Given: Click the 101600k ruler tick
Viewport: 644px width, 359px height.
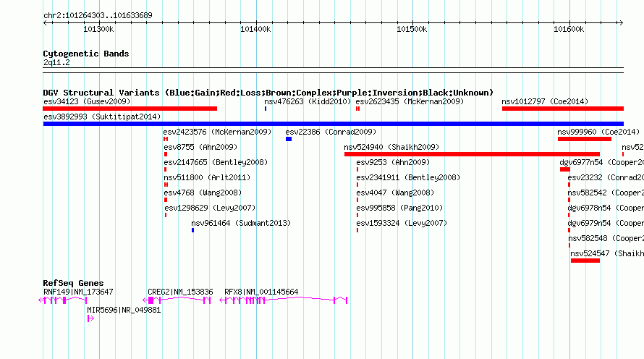Looking at the screenshot, I should pos(569,29).
